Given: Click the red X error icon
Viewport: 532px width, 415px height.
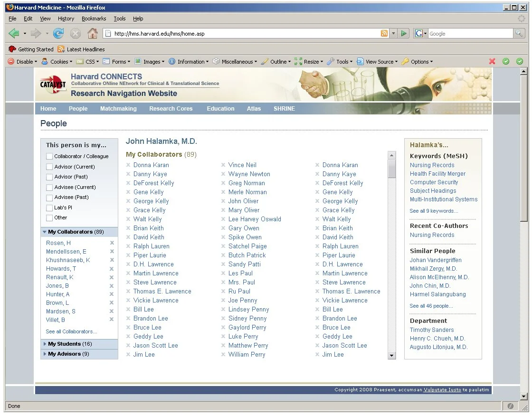Looking at the screenshot, I should (x=492, y=61).
